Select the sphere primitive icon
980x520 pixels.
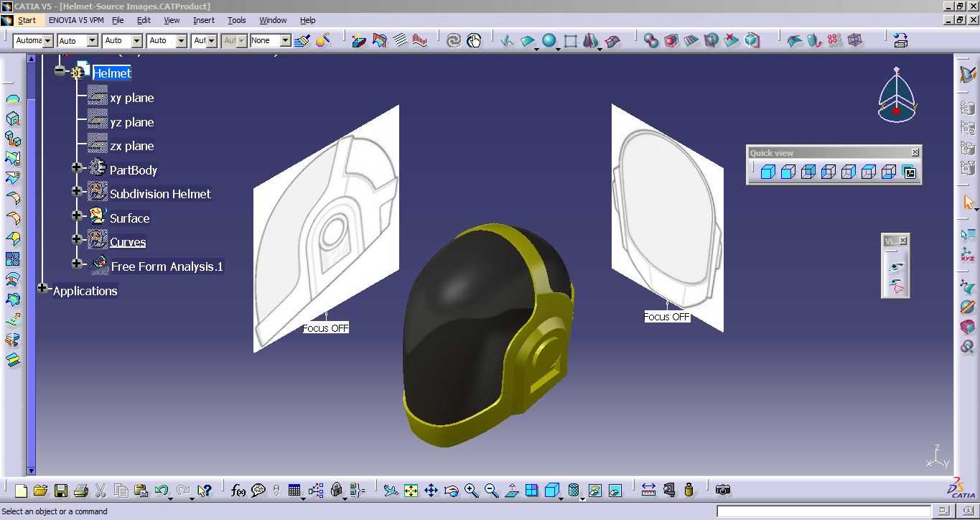549,41
